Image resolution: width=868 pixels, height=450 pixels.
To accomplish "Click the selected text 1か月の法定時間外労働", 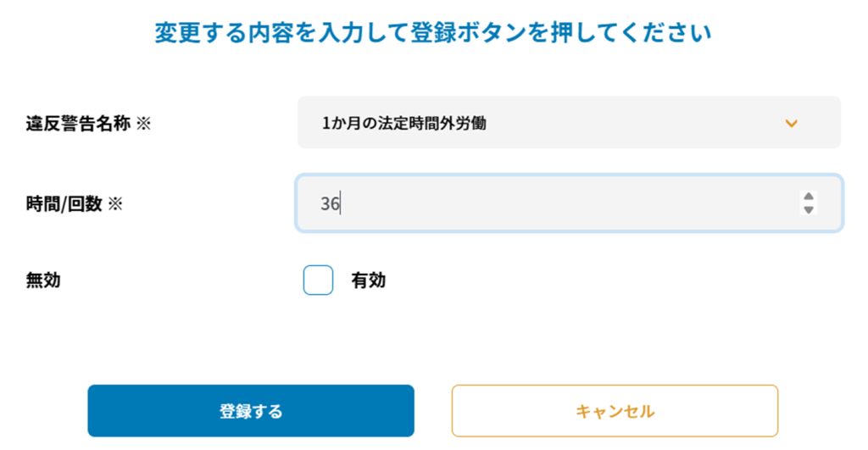I will (x=403, y=123).
